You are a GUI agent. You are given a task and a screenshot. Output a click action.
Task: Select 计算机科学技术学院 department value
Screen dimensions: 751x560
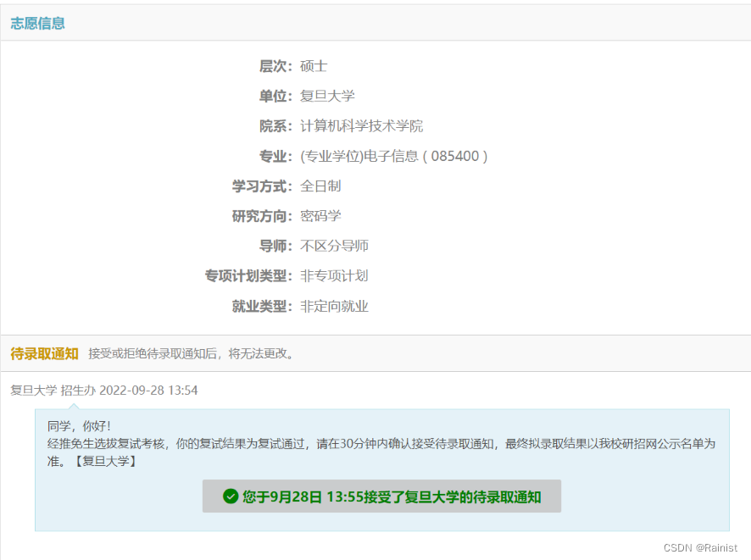(362, 126)
